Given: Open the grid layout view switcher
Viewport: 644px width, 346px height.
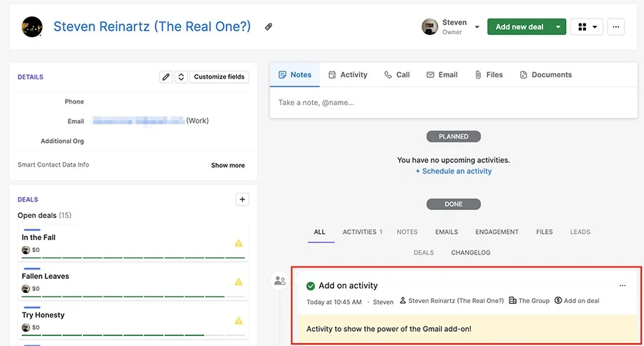Looking at the screenshot, I should pyautogui.click(x=587, y=26).
